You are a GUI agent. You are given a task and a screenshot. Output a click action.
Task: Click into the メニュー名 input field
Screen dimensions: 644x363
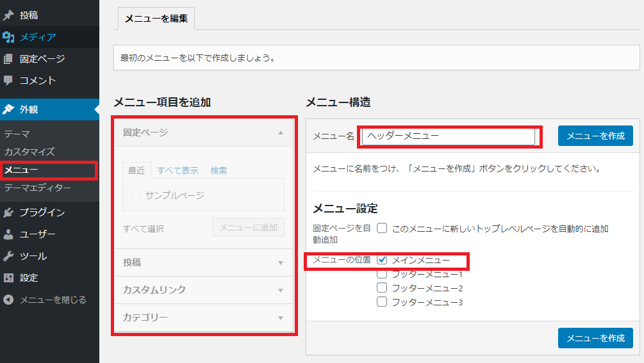click(x=449, y=136)
